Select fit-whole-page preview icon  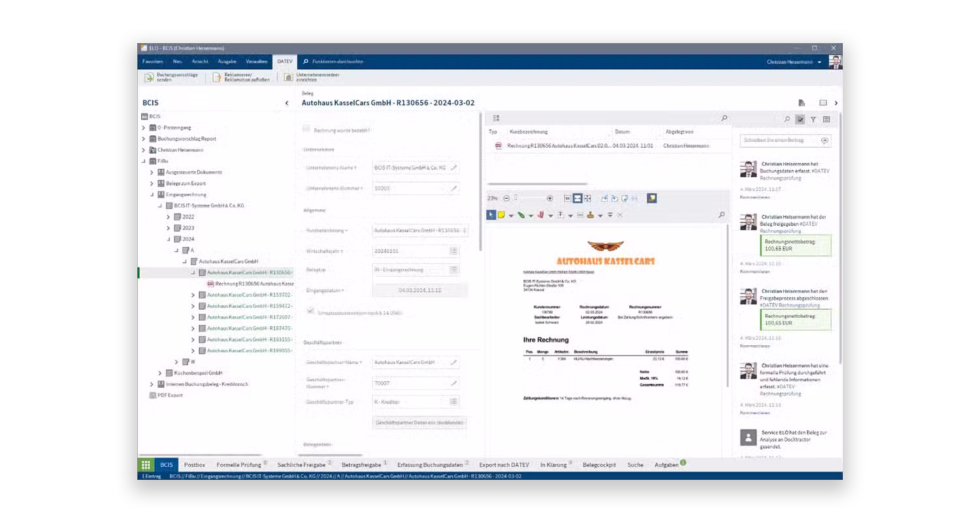(587, 198)
